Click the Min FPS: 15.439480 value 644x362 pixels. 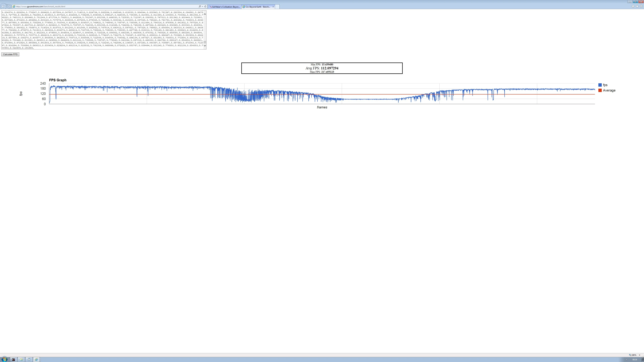(327, 65)
